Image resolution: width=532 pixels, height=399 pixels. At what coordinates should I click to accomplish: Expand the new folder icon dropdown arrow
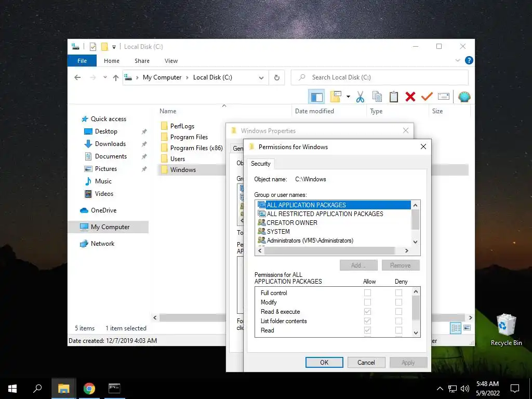(348, 97)
